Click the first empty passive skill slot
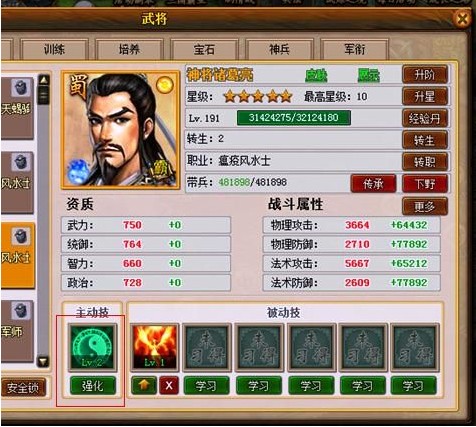Viewport: 476px width, 427px height. coord(207,347)
